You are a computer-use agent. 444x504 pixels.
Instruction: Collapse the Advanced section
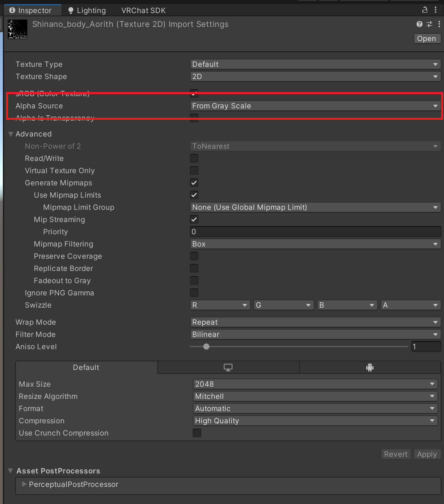coord(11,134)
